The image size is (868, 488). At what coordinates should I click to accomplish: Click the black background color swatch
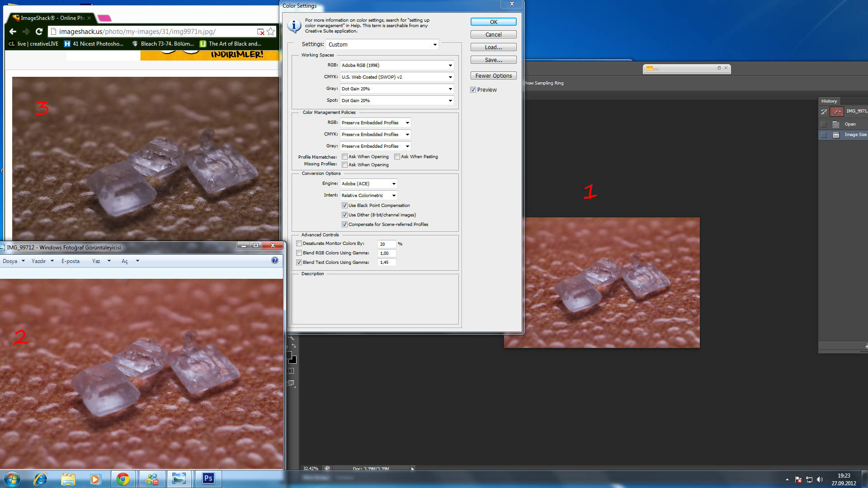point(293,360)
